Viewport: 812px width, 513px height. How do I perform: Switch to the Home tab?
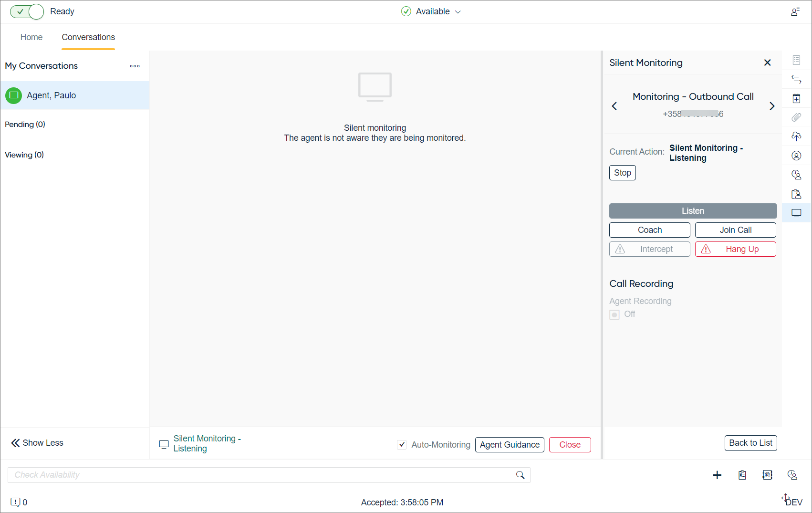tap(31, 37)
